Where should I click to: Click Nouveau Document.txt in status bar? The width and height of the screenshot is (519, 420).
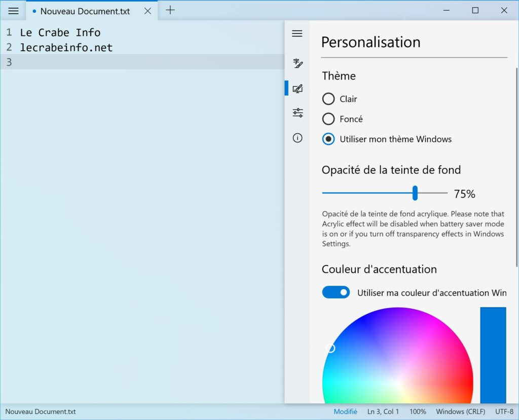click(x=41, y=411)
